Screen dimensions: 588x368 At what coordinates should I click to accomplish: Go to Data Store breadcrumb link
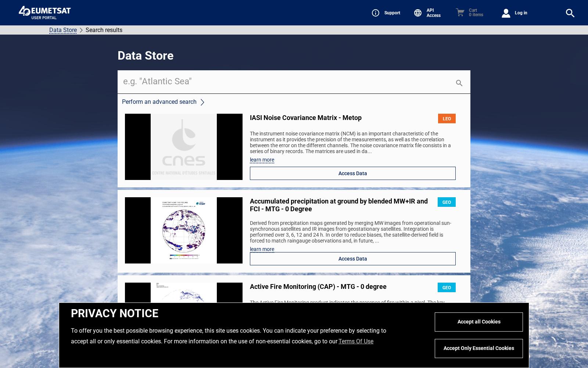point(63,30)
